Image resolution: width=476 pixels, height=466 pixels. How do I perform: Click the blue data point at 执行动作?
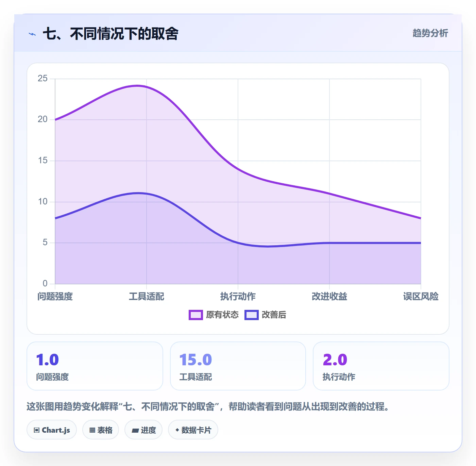[x=238, y=243]
